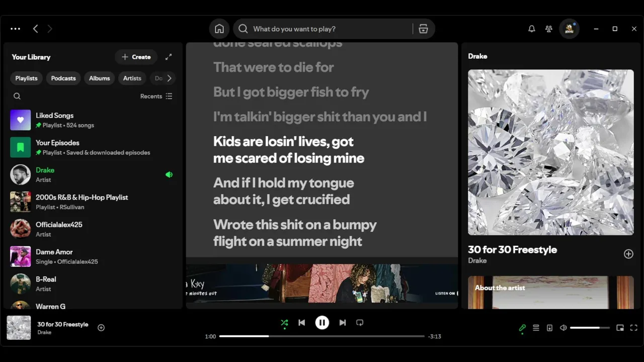Add 30 for 30 Freestyle to Liked Songs in player bar
This screenshot has width=644, height=362.
tap(101, 327)
